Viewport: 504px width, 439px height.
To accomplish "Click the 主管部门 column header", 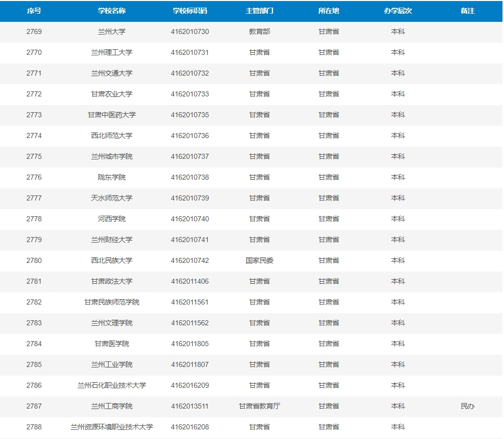I will pyautogui.click(x=259, y=11).
